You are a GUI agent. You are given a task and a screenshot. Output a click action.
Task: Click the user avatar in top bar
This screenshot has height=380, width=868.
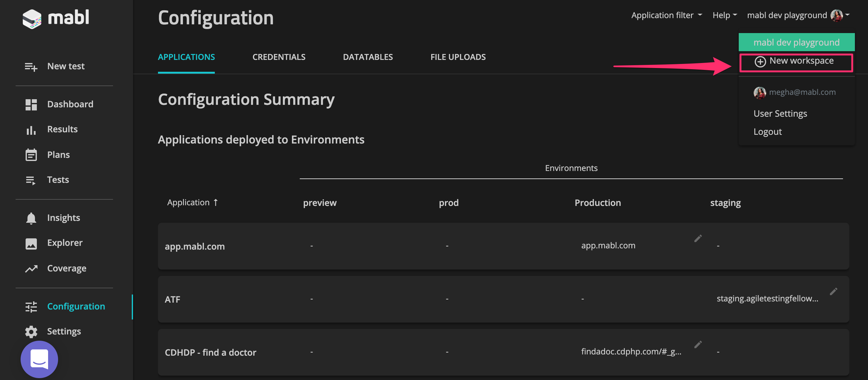tap(836, 16)
